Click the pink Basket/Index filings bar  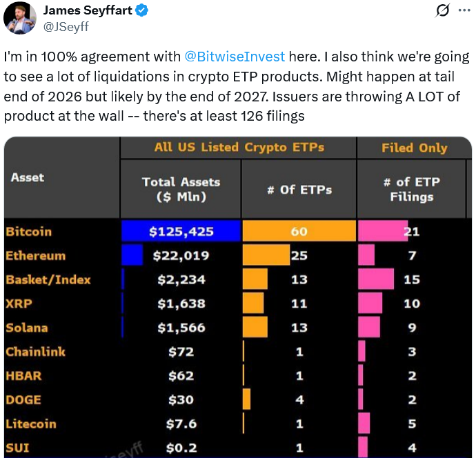click(376, 279)
